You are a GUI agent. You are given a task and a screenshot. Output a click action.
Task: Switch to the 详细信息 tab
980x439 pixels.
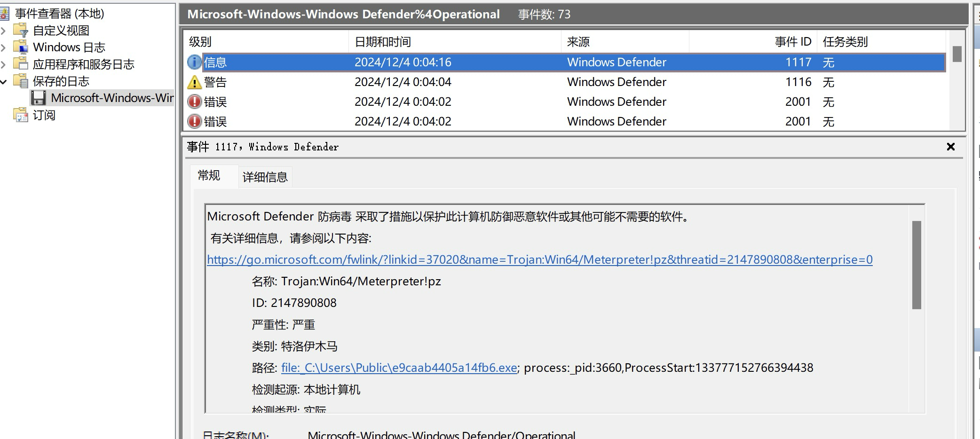265,177
